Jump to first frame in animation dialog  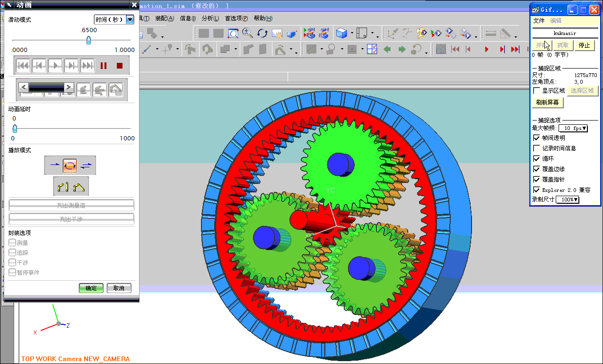pyautogui.click(x=23, y=66)
